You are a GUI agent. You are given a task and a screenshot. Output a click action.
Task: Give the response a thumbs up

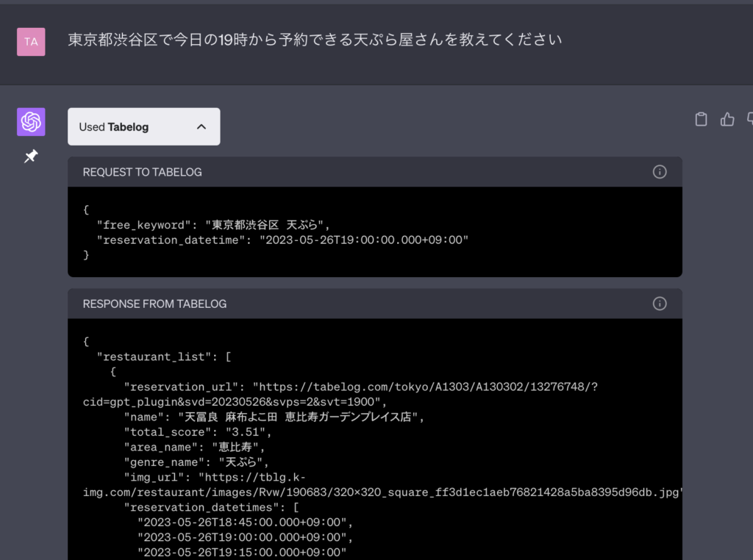727,119
